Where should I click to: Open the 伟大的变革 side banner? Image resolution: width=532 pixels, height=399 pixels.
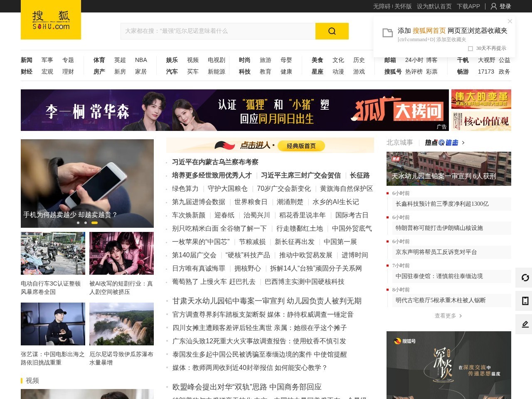(x=481, y=99)
